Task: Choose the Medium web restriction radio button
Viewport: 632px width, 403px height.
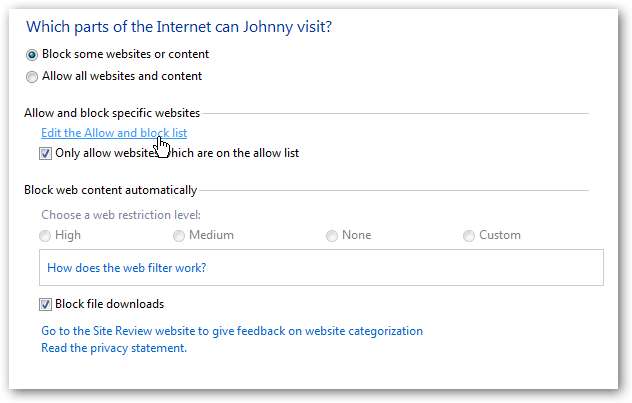Action: coord(179,236)
